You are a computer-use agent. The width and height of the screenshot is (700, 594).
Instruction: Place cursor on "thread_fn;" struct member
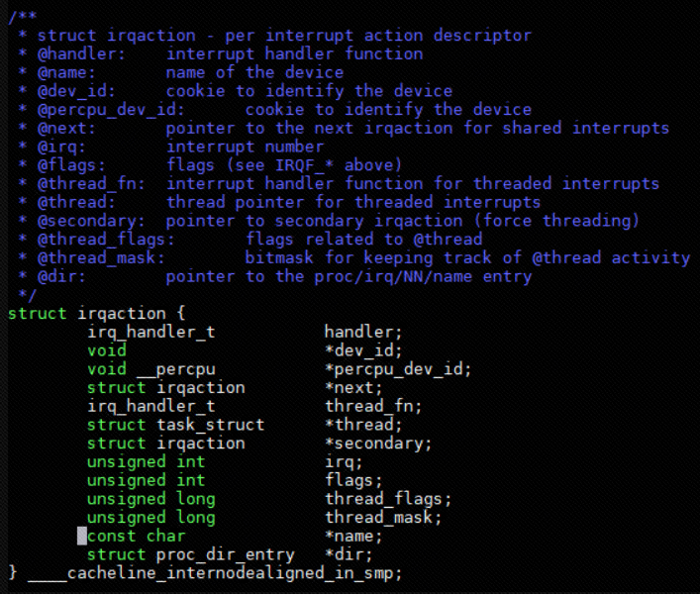click(x=373, y=406)
